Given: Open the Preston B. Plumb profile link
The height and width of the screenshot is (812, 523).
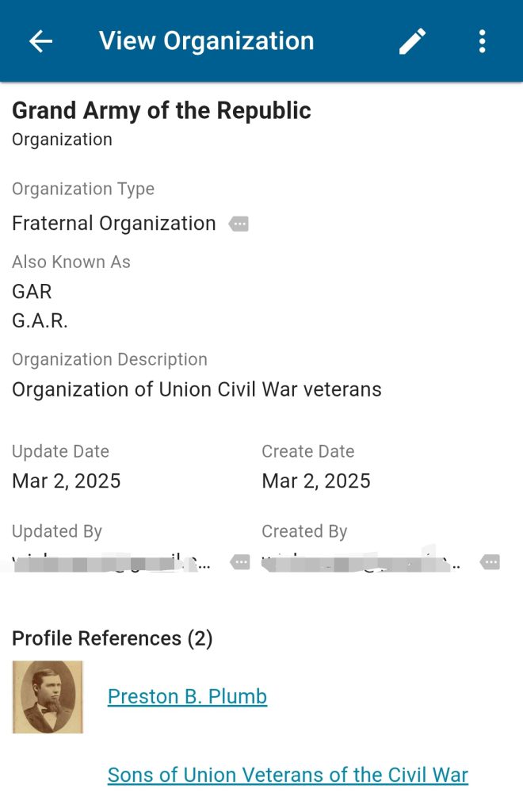Looking at the screenshot, I should [x=187, y=696].
